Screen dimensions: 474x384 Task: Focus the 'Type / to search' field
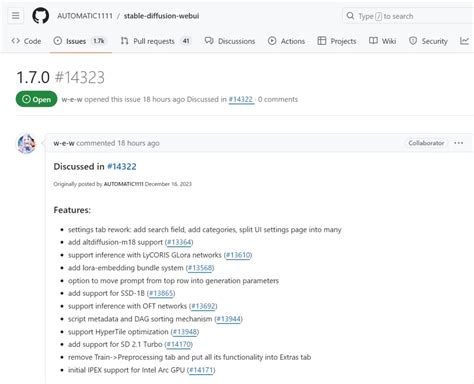pos(408,16)
